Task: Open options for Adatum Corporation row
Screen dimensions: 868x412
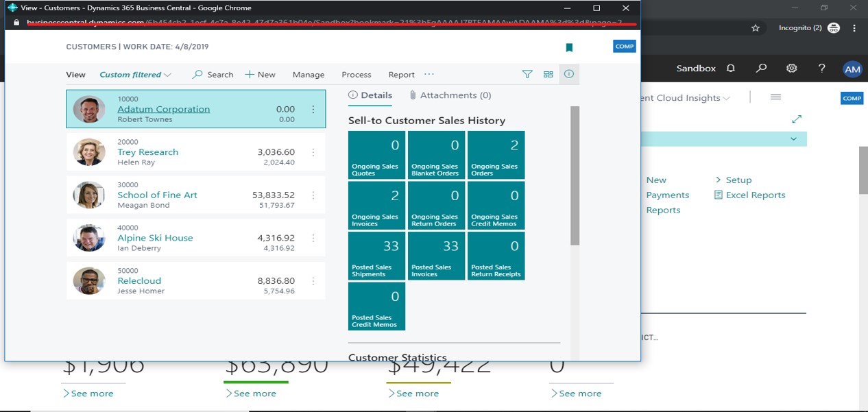Action: pos(313,110)
